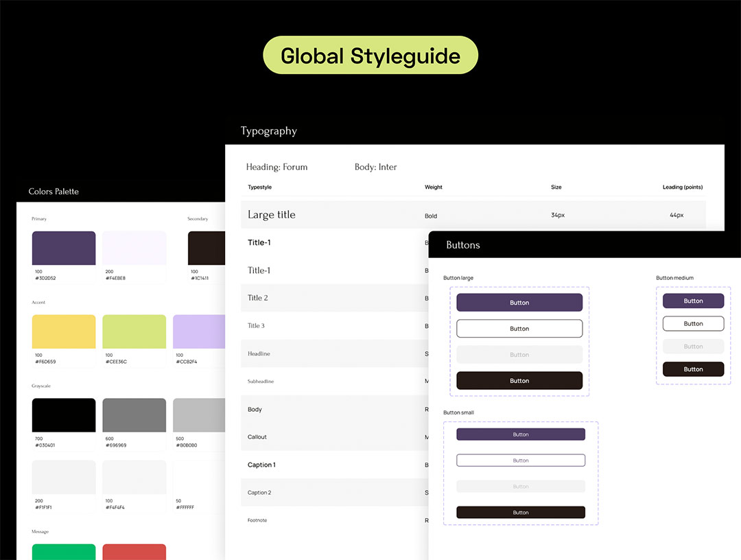
Task: Choose the black #030401 grayscale swatch
Action: (x=64, y=415)
